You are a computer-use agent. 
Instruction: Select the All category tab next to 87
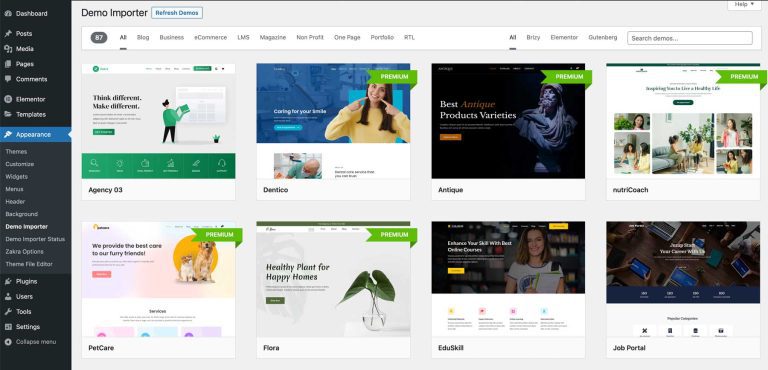123,38
